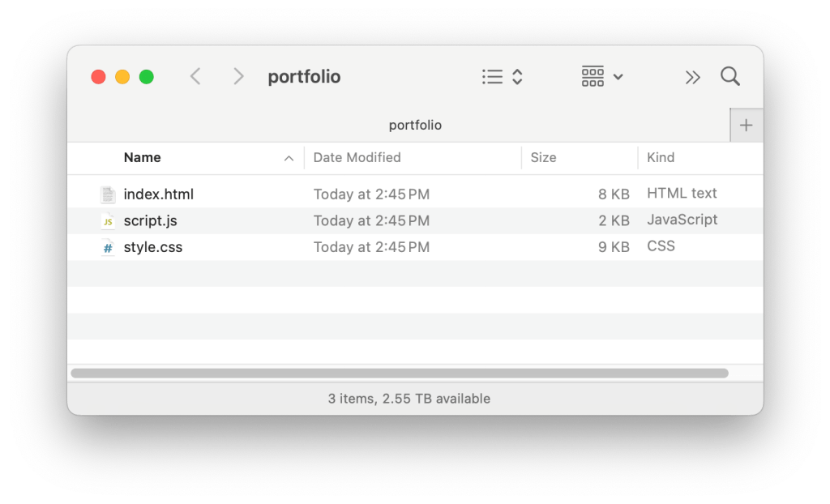Click the HTML file icon next to index.html

pos(109,194)
